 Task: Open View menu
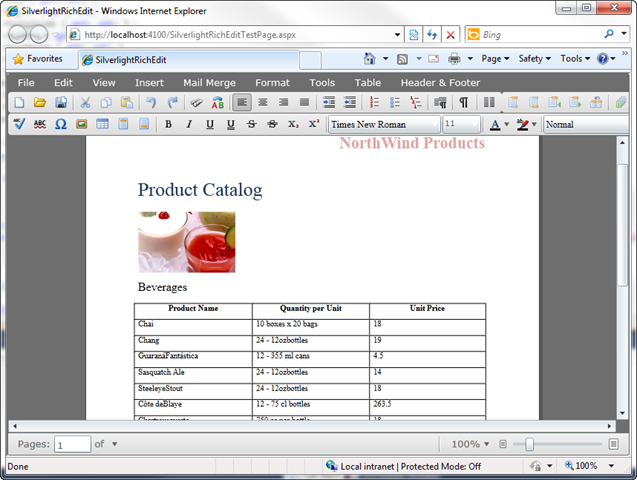104,83
